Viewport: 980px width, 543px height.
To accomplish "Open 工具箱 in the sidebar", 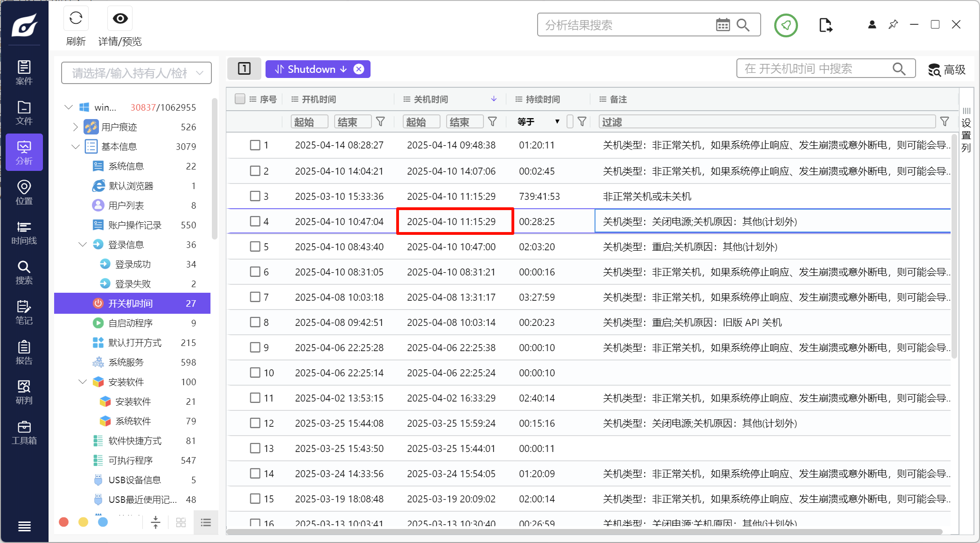I will click(24, 432).
